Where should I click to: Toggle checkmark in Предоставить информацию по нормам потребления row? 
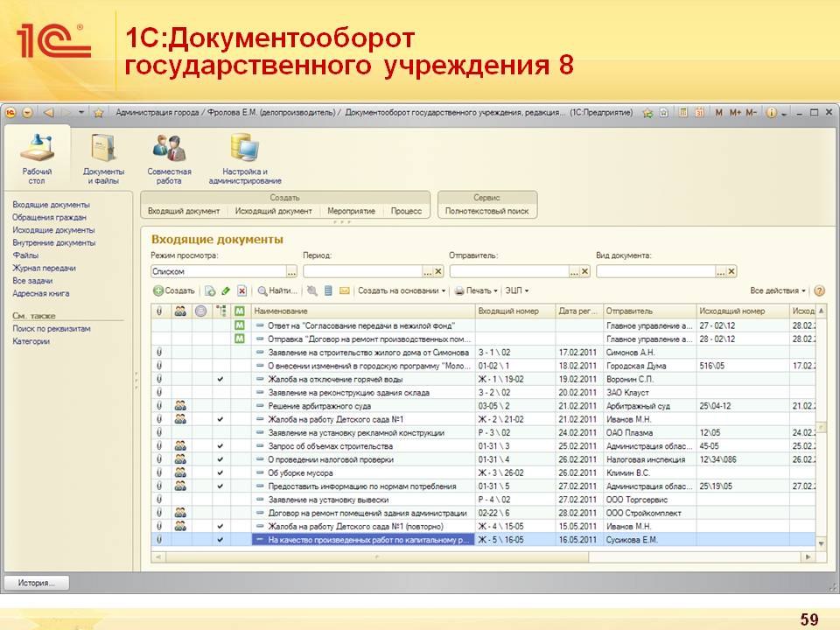(220, 486)
